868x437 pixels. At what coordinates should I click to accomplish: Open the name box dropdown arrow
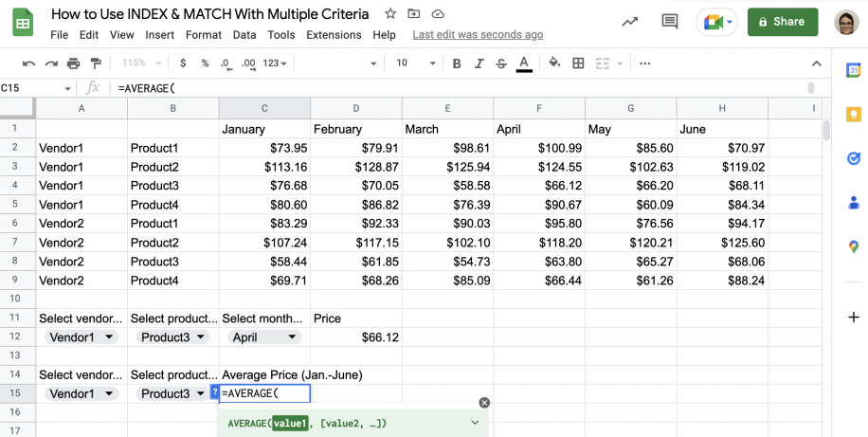coord(67,88)
